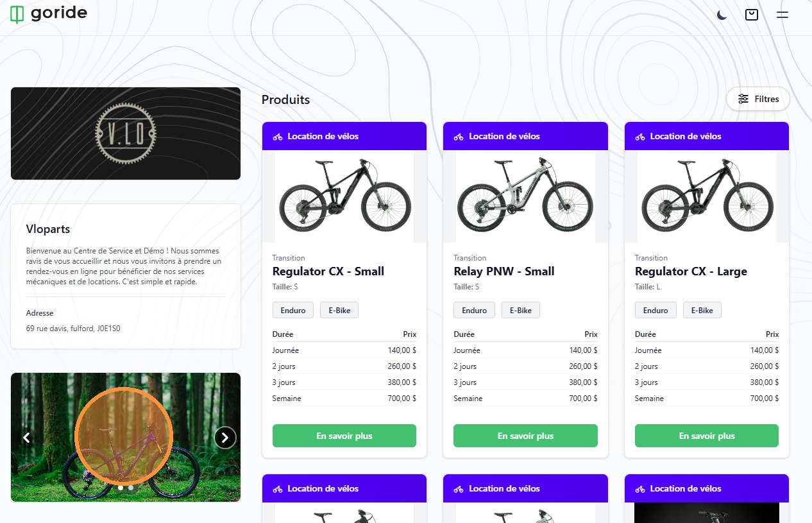Click the E-Bike tag on Relay PNW Small

pos(520,311)
